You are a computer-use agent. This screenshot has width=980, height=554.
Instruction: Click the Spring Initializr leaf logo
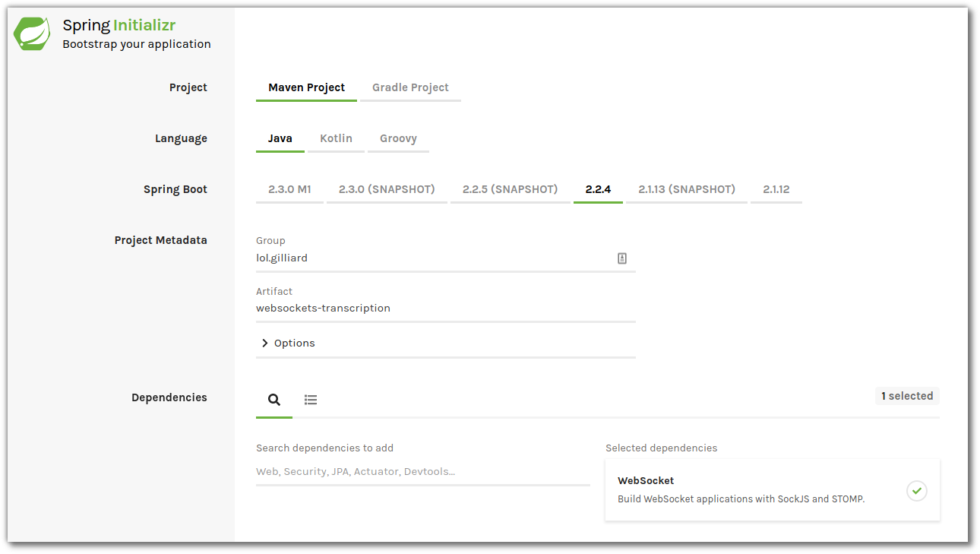click(32, 34)
